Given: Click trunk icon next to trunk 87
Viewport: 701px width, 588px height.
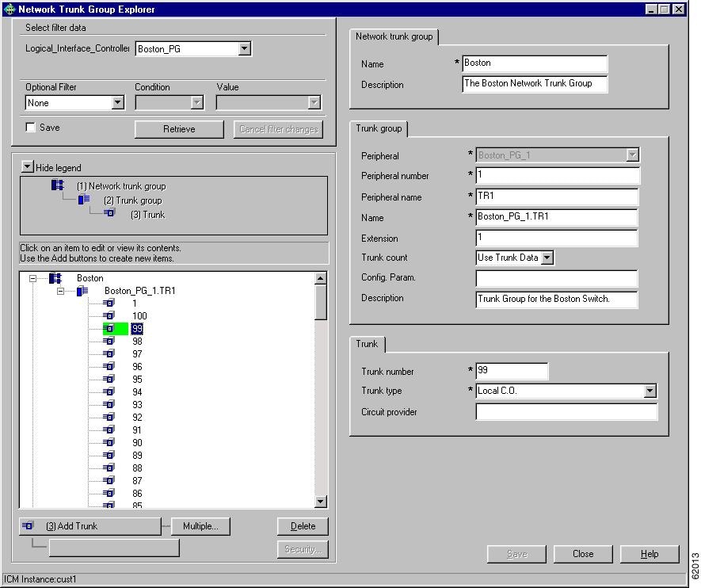Looking at the screenshot, I should click(109, 481).
